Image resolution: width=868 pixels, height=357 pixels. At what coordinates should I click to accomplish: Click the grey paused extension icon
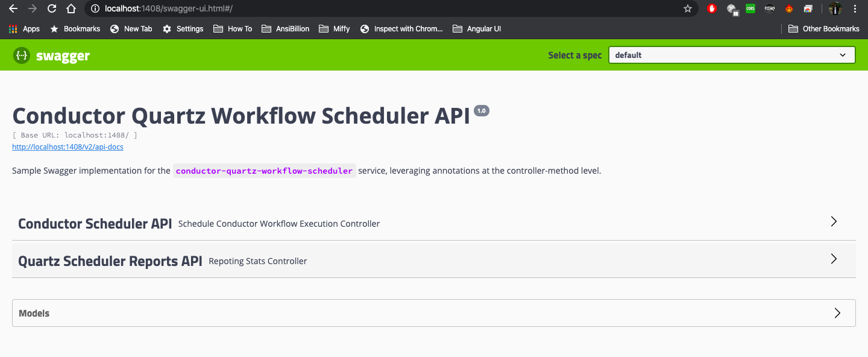click(732, 8)
